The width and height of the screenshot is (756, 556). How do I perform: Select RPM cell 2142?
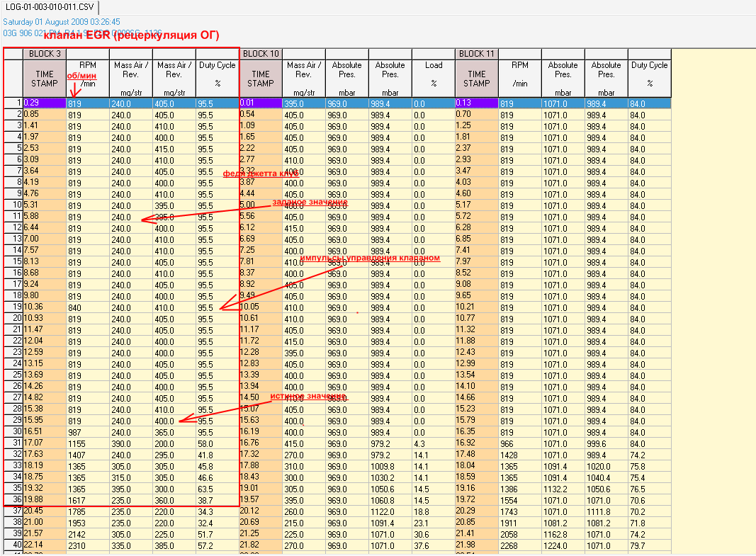point(88,534)
